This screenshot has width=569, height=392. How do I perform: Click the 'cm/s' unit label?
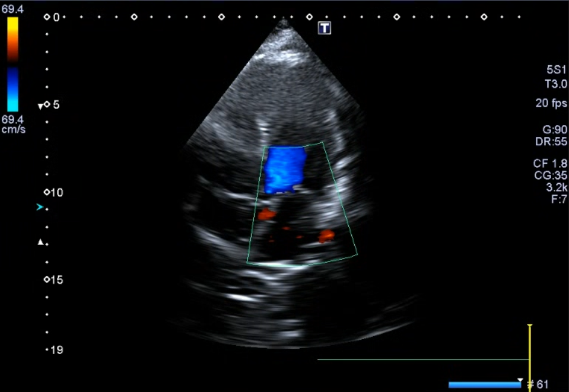pos(14,129)
